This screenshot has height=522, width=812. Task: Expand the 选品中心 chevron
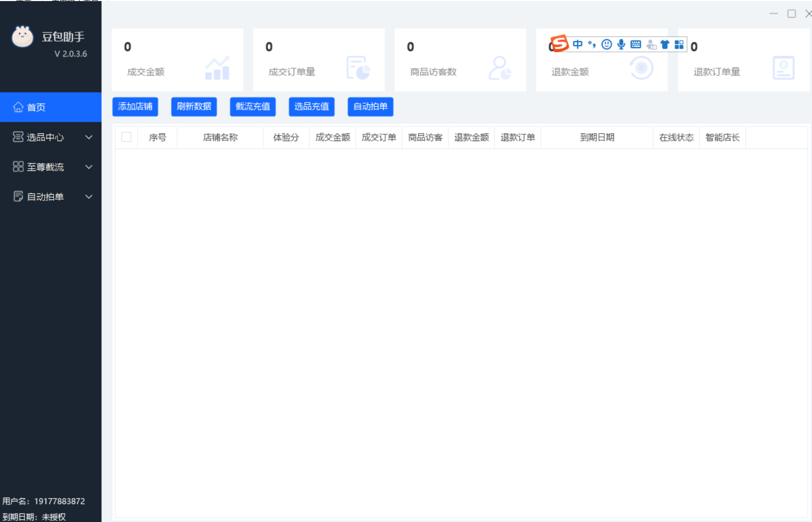click(89, 137)
